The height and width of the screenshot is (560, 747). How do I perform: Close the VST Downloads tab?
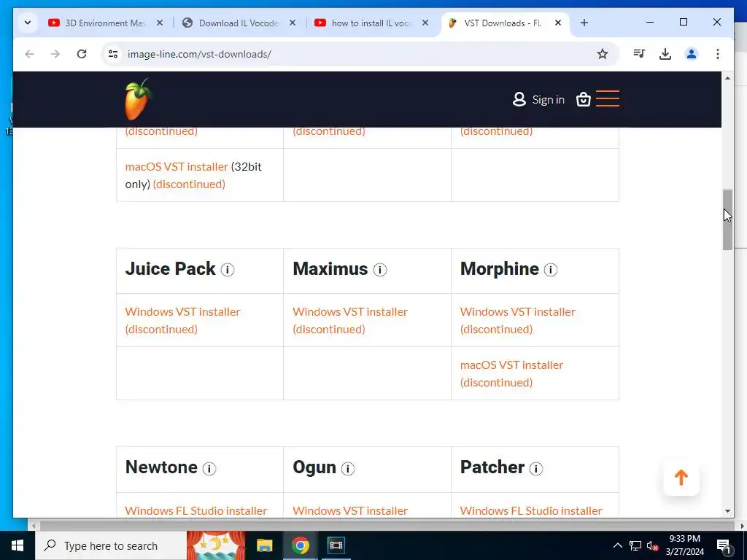[x=558, y=23]
